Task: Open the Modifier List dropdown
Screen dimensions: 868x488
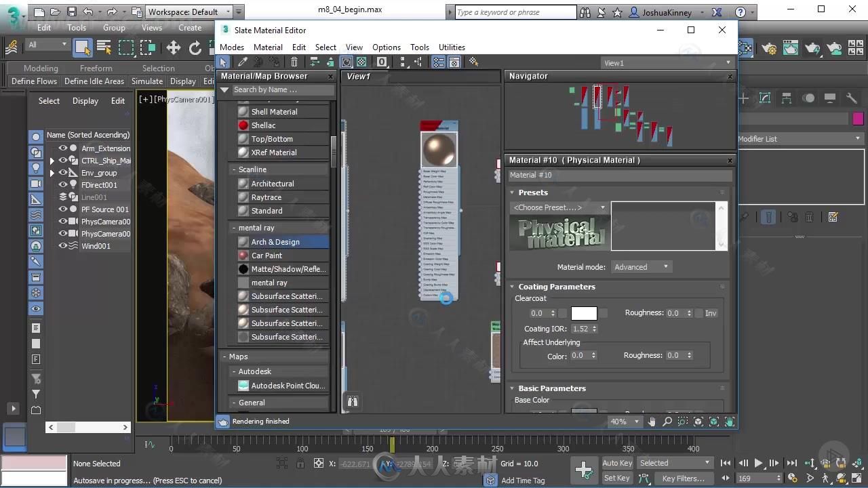Action: point(800,139)
